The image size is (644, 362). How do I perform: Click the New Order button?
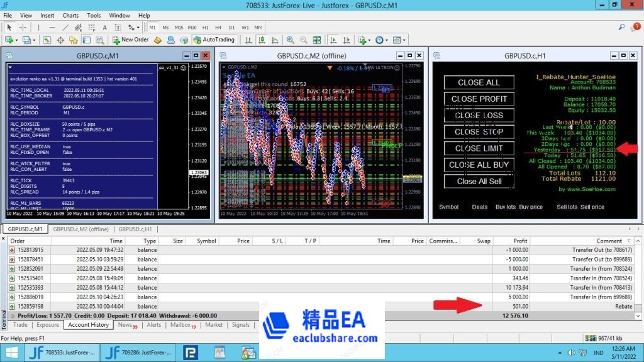pyautogui.click(x=131, y=40)
